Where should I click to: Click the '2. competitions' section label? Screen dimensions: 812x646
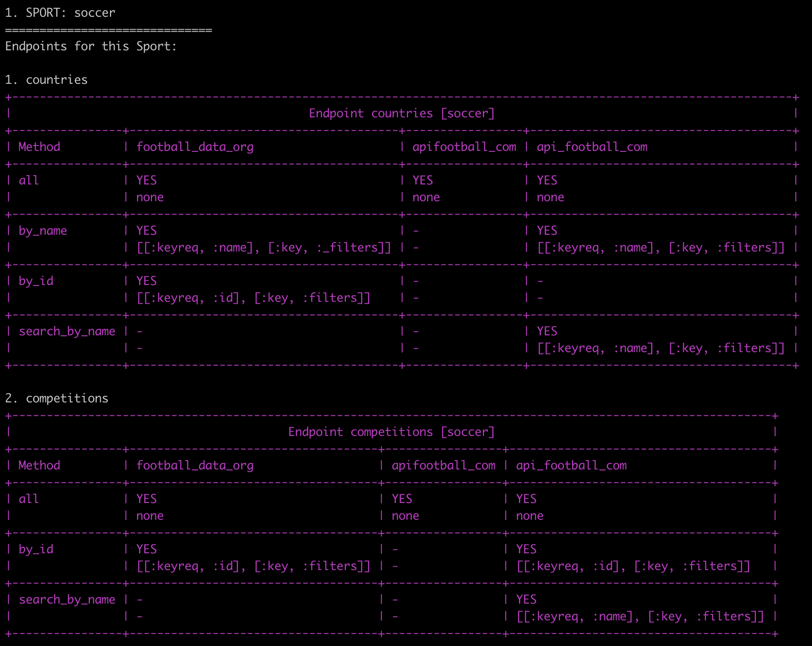point(57,398)
